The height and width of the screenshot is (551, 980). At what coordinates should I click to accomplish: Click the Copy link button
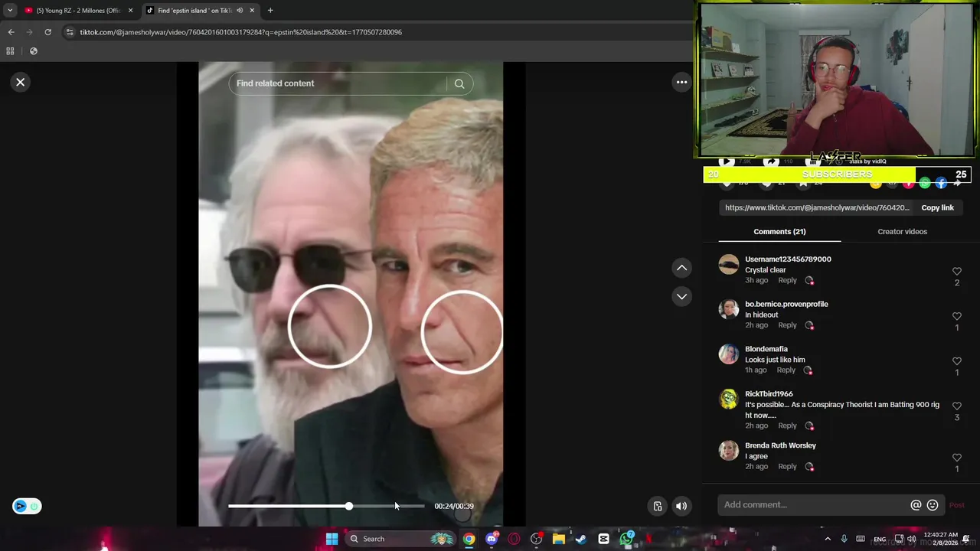tap(937, 207)
